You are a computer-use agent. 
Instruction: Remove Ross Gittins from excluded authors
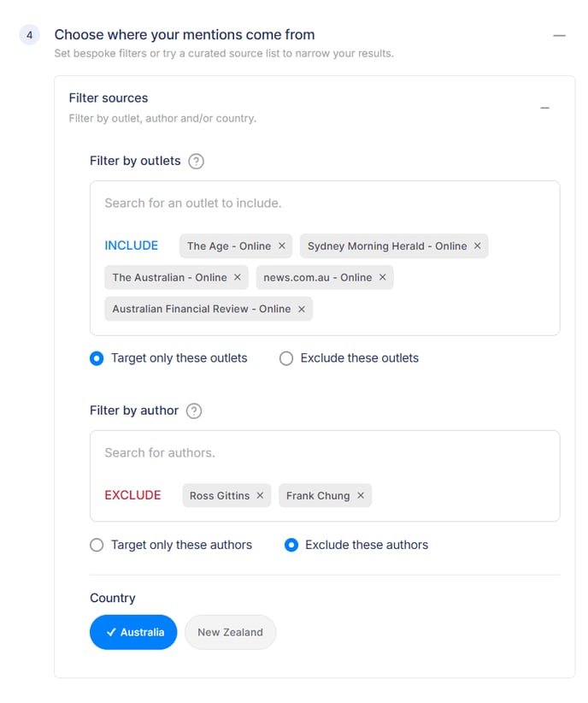(260, 496)
